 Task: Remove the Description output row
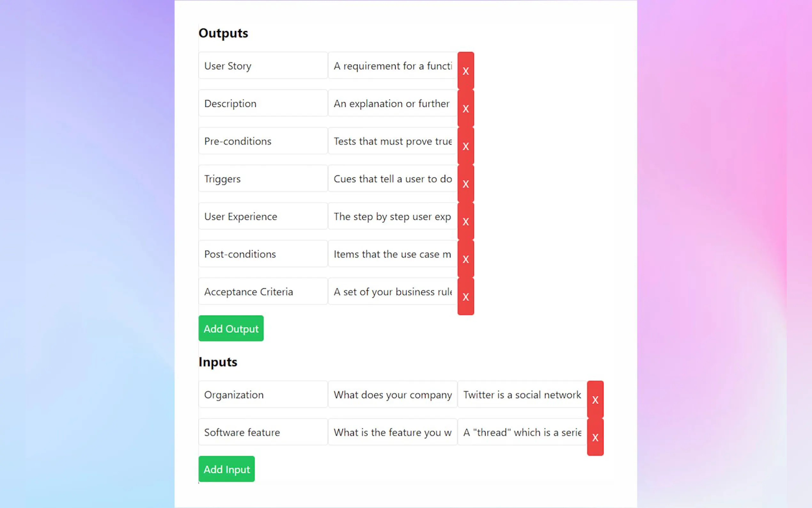coord(465,108)
